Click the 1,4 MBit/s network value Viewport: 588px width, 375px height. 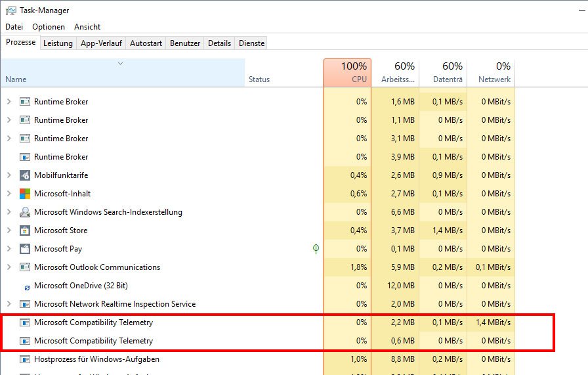point(493,322)
